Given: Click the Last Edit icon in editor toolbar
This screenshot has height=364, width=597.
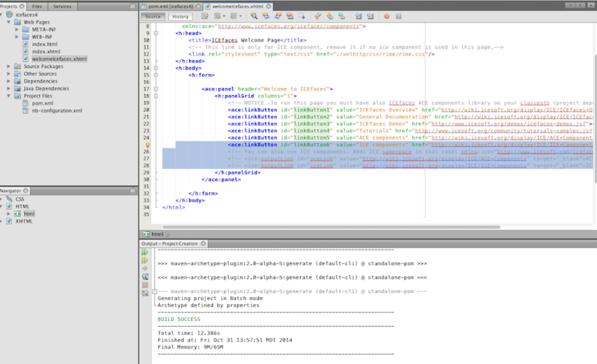Looking at the screenshot, I should click(x=205, y=16).
